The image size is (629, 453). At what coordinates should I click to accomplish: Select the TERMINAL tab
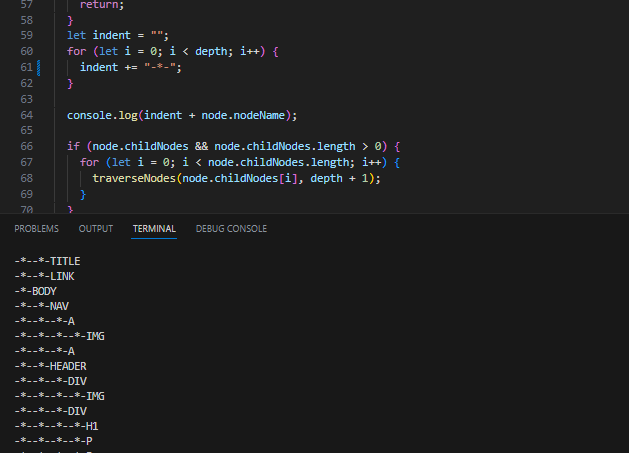[154, 229]
